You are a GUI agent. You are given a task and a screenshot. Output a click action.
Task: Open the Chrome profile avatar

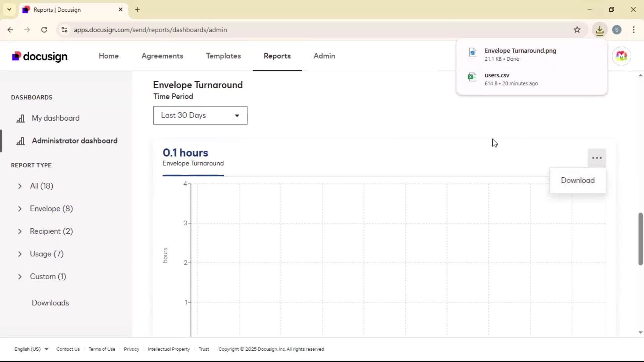617,30
